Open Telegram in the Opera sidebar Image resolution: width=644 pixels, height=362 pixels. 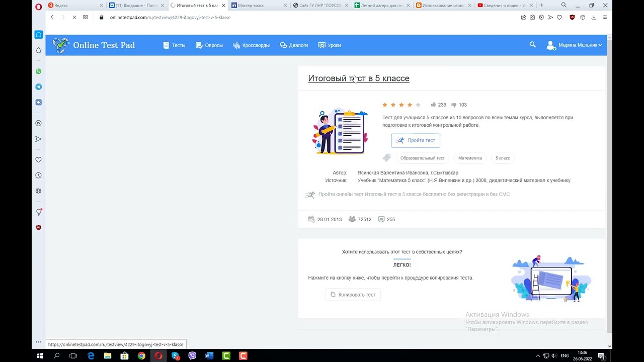(x=38, y=87)
